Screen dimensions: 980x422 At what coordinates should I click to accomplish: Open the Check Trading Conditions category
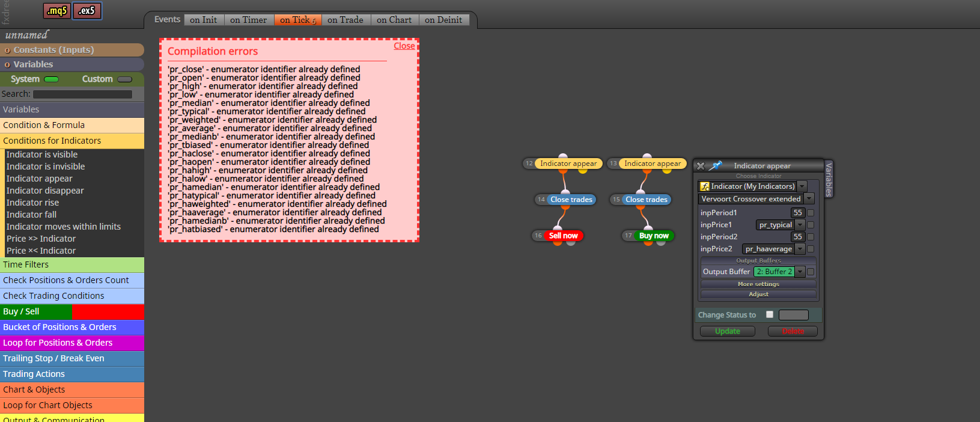72,296
